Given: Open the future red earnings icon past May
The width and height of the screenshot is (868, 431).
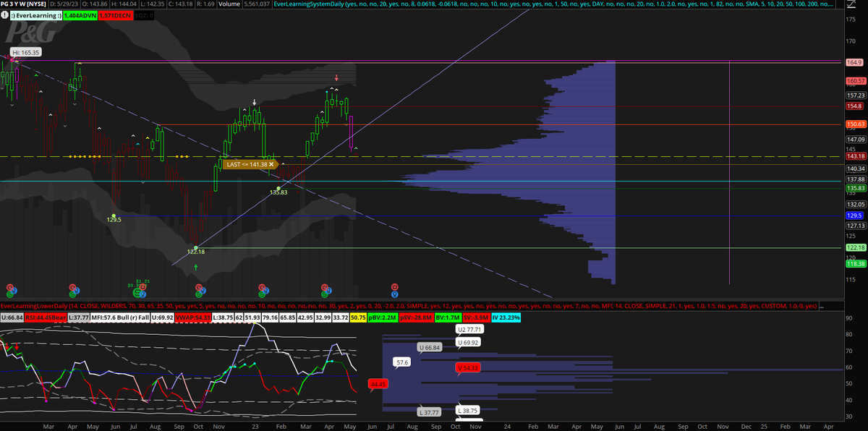Looking at the screenshot, I should pyautogui.click(x=395, y=287).
